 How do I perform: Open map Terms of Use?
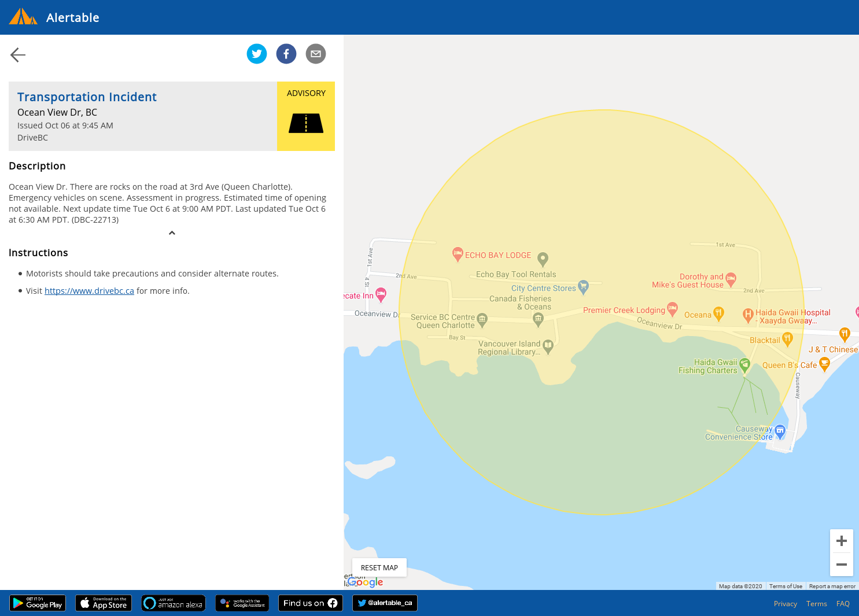click(x=786, y=587)
